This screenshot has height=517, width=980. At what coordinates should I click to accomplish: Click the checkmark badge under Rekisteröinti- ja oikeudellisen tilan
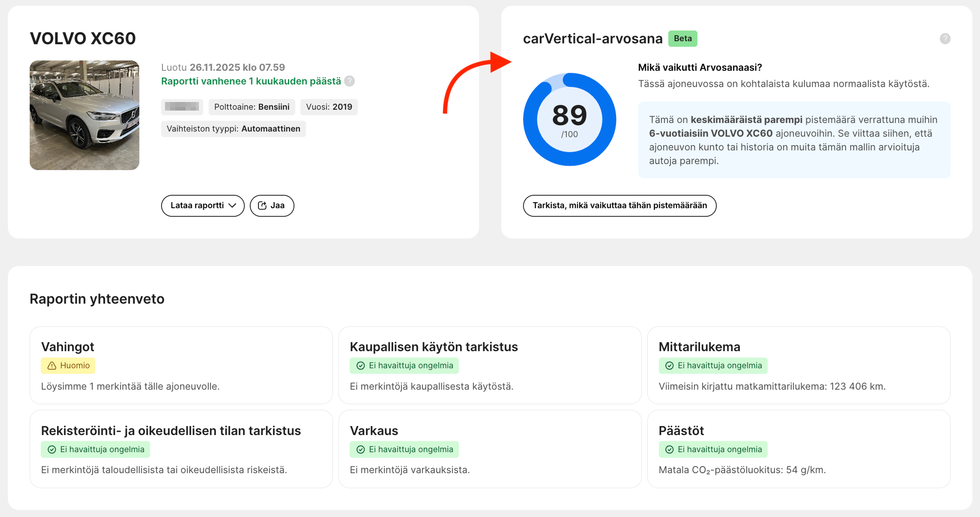click(95, 449)
